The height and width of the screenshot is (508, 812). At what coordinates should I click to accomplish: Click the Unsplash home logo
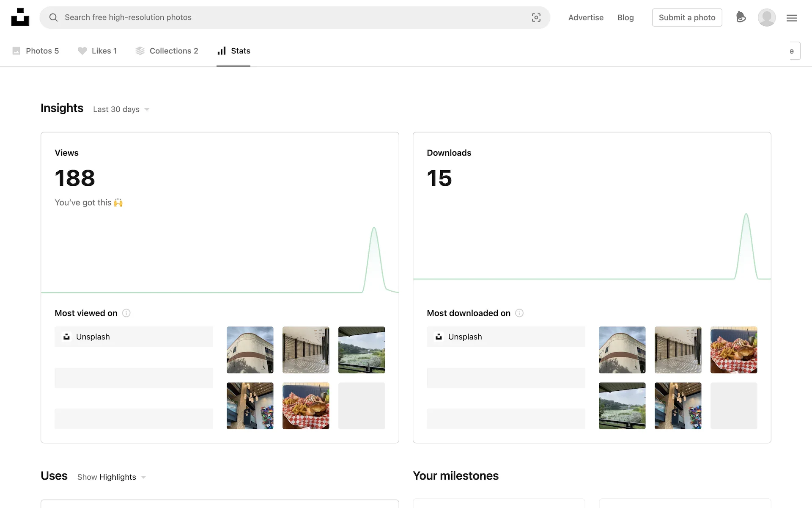pyautogui.click(x=20, y=17)
